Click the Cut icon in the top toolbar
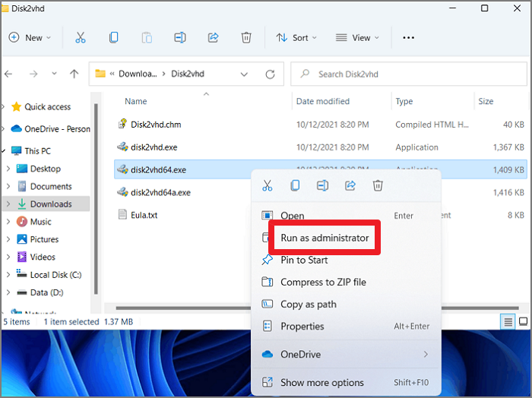The width and height of the screenshot is (532, 398). [x=80, y=37]
